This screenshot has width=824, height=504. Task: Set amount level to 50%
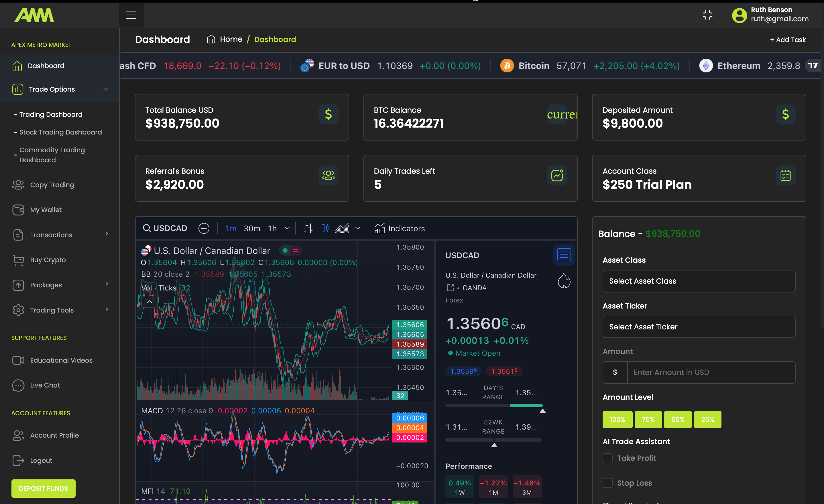coord(678,420)
